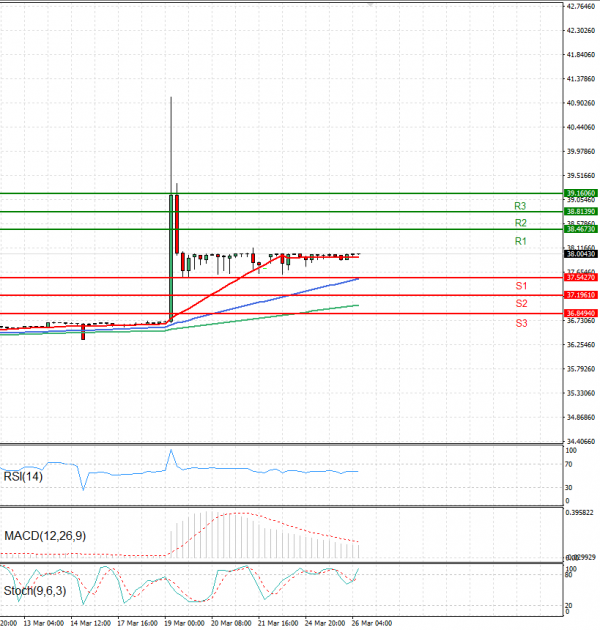This screenshot has width=600, height=630.
Task: Click the 38.46730 green price tag
Action: pos(580,230)
